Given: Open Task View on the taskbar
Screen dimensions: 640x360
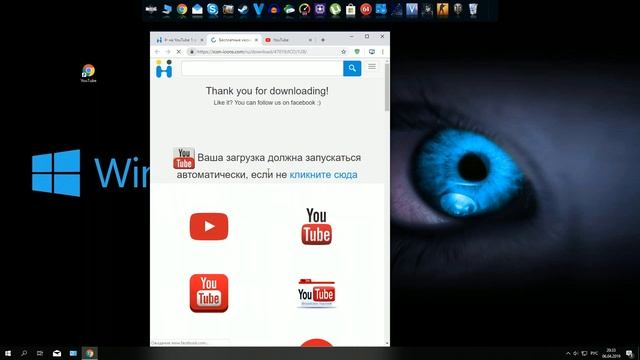Looking at the screenshot, I should point(40,353).
